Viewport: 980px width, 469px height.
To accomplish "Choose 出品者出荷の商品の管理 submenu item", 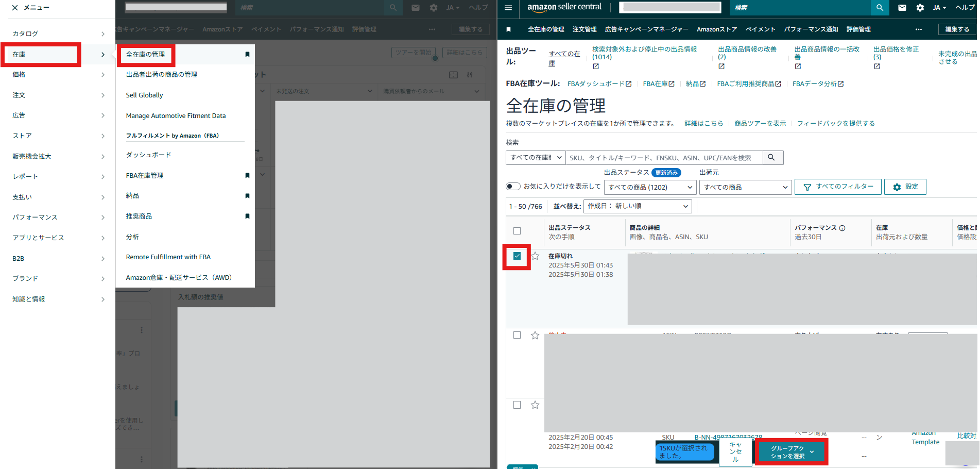I will [x=162, y=75].
